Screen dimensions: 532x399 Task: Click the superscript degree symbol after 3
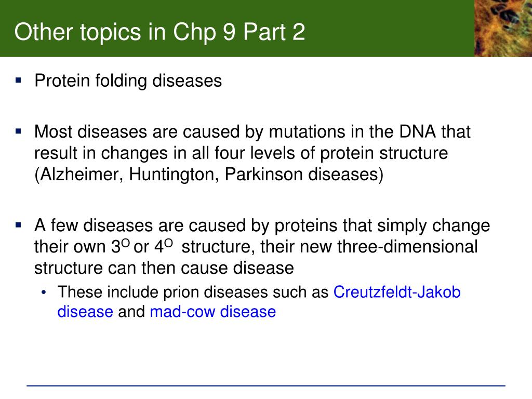(126, 243)
